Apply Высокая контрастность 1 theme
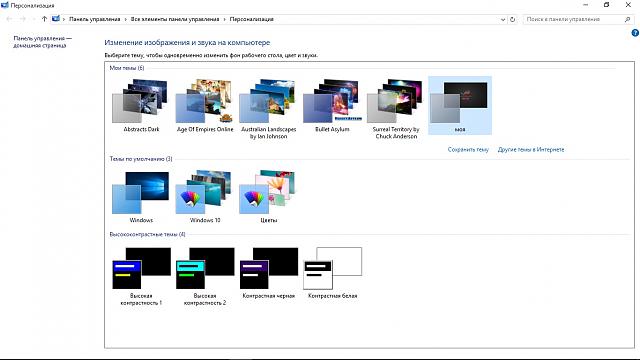Screen dimensions: 640x360 [141, 276]
